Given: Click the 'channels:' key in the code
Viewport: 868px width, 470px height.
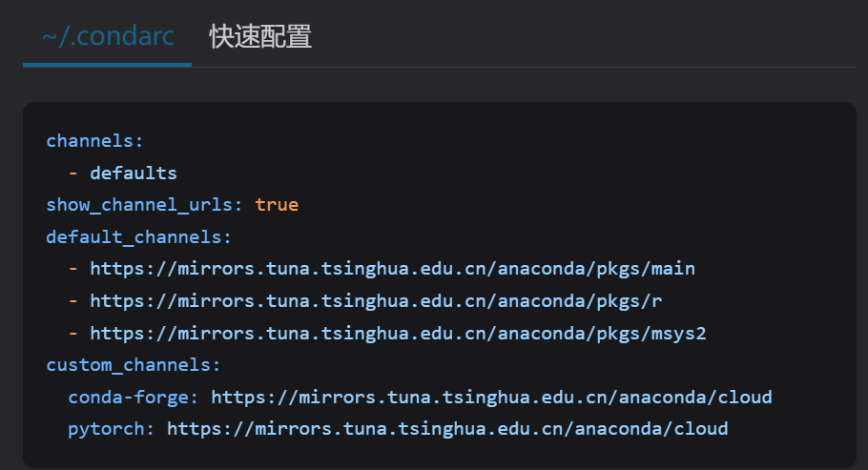Looking at the screenshot, I should pos(94,141).
